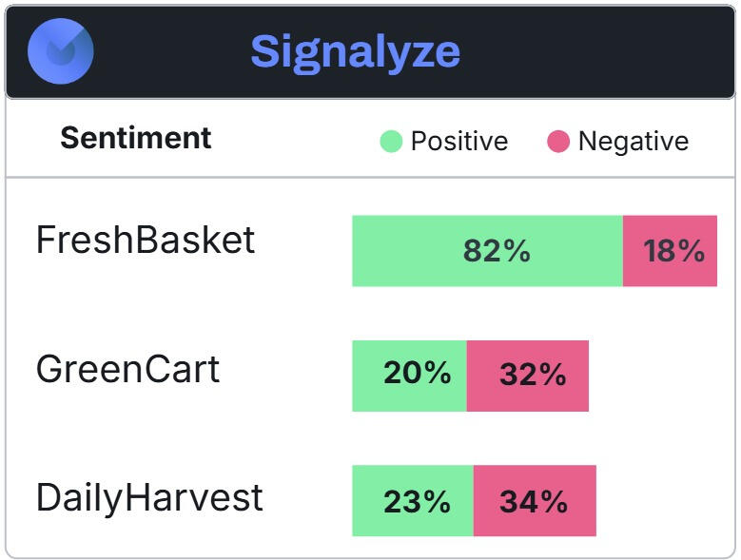Open the GreenCart brand row label
Screen dimensions: 741x560
127,369
